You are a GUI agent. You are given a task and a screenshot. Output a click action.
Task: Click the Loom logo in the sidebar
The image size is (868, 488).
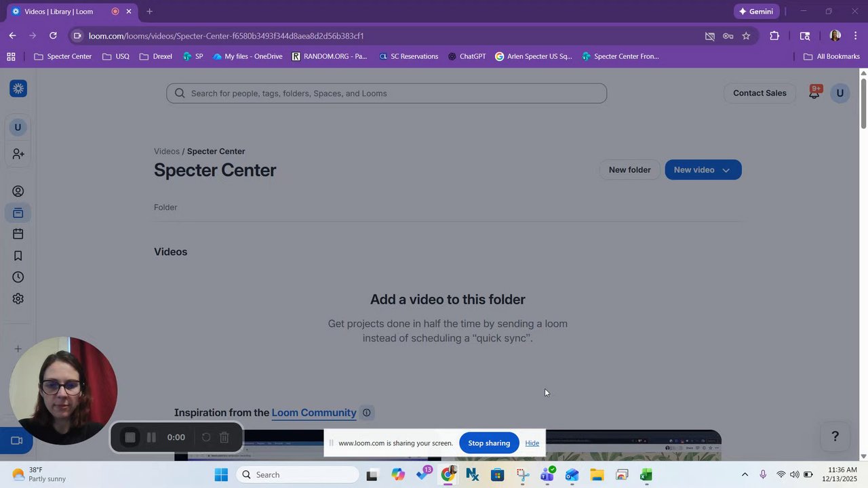(x=18, y=88)
